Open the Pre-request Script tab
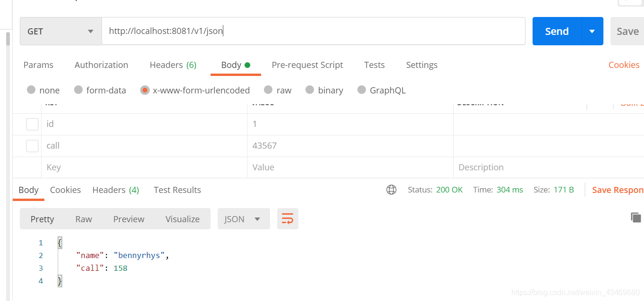This screenshot has height=301, width=644. (307, 65)
